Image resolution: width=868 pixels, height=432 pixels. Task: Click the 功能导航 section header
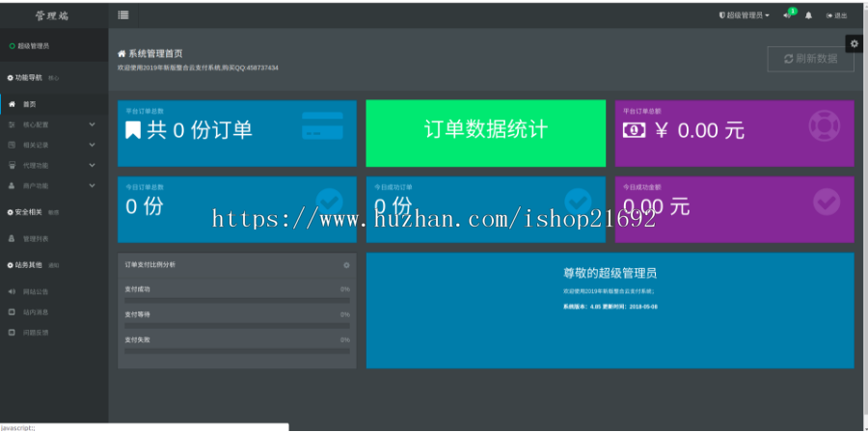pos(25,78)
